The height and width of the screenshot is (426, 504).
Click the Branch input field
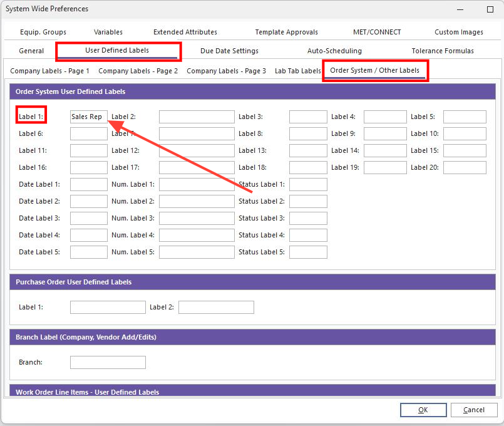pos(107,362)
